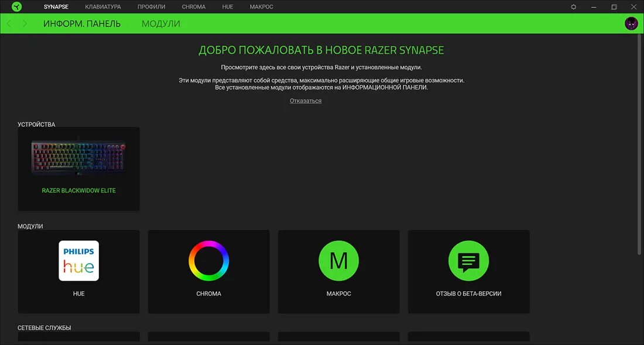Screen dimensions: 644x345
Task: Open the Macro M icon
Action: [338, 260]
